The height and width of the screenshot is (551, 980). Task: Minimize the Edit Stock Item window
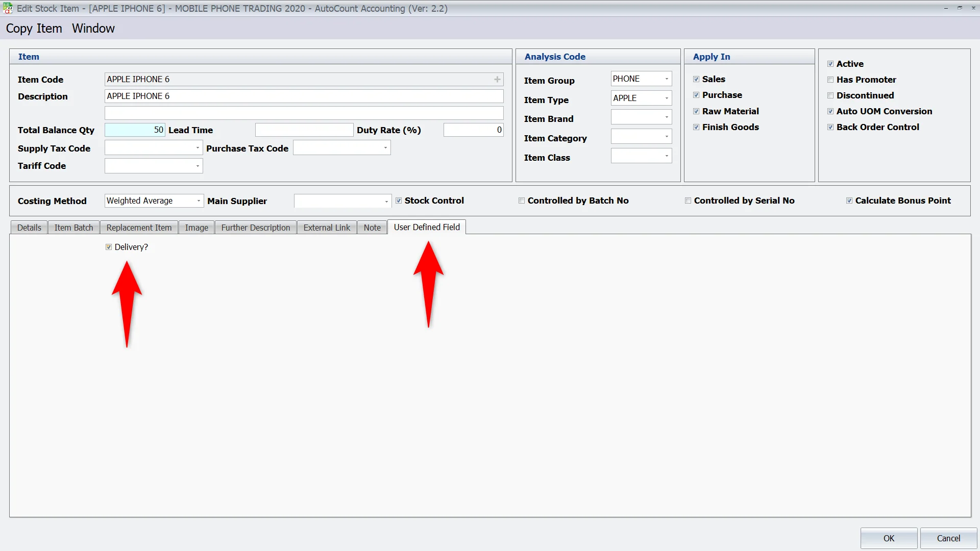[x=946, y=8]
